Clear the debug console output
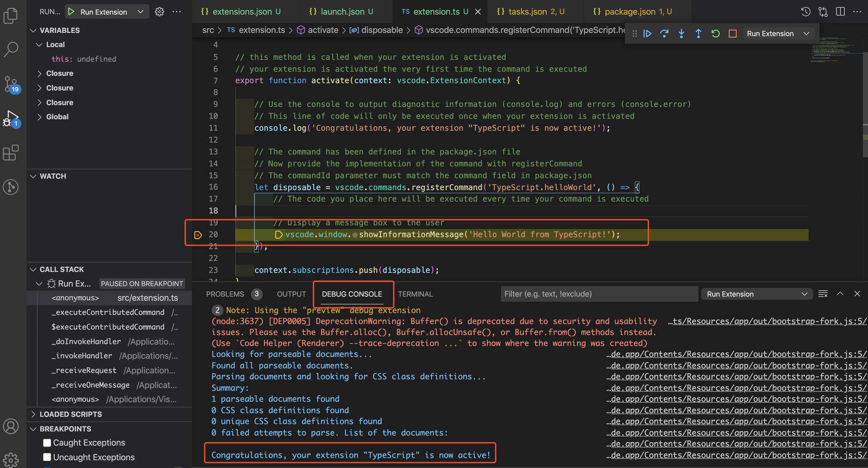The height and width of the screenshot is (468, 868). (x=823, y=294)
